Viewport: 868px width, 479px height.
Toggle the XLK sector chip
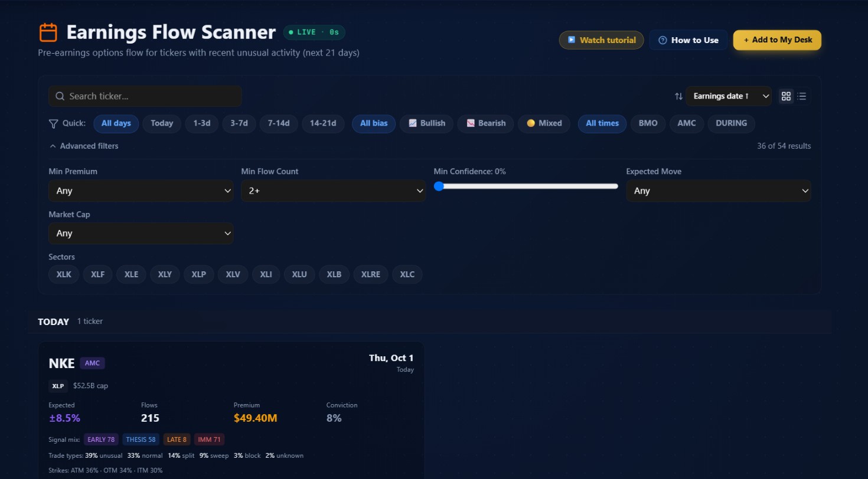tap(64, 274)
